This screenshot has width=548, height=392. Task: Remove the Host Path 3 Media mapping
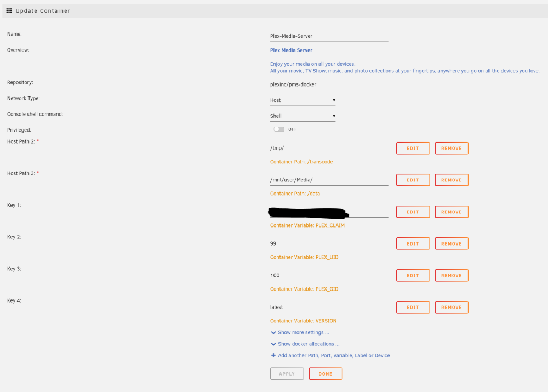pos(452,180)
